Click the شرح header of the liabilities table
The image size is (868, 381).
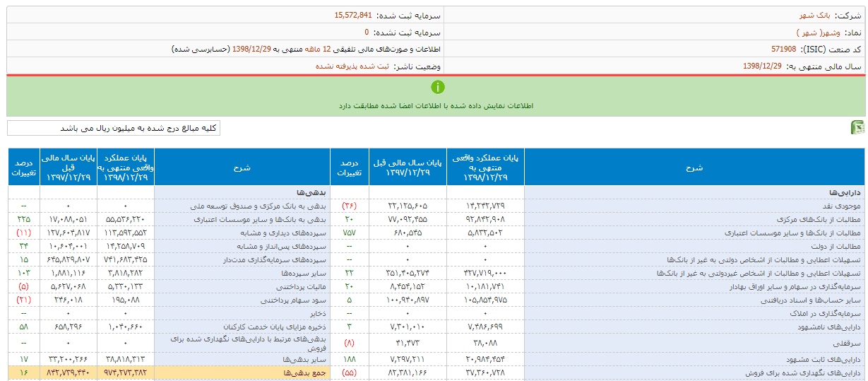pos(242,168)
